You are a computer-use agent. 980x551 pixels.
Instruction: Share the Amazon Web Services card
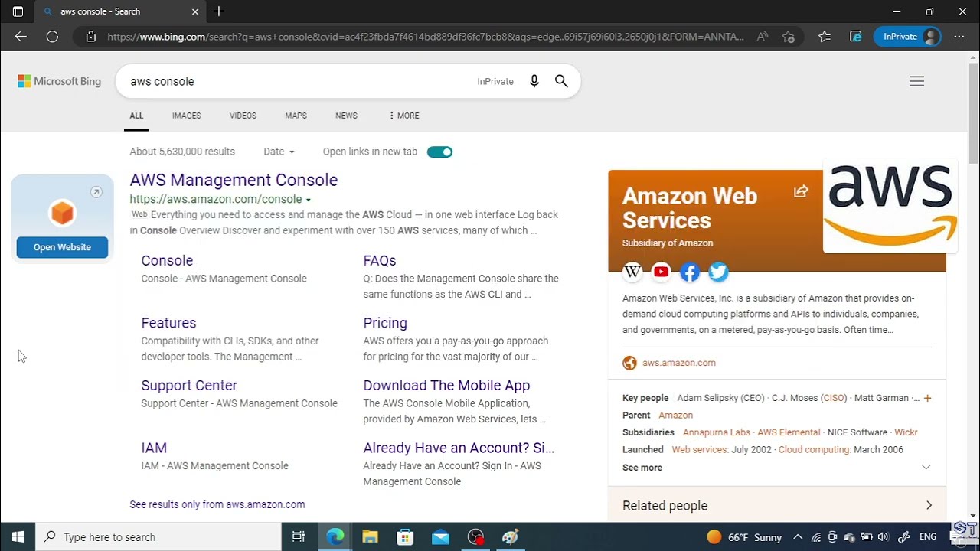point(801,191)
